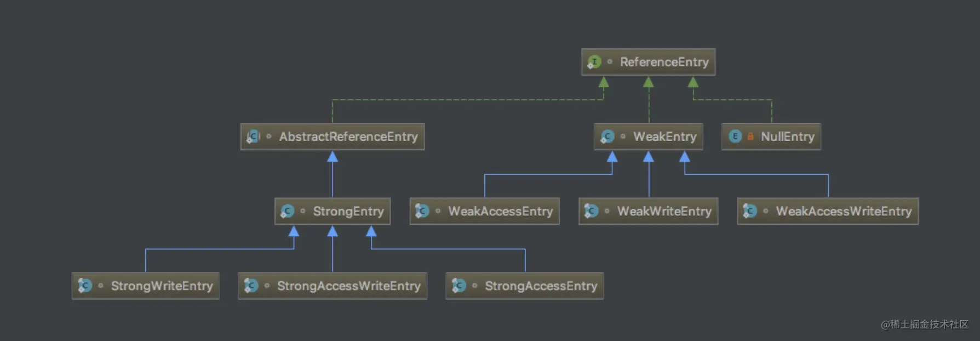Click the class icon on WeakEntry node
980x341 pixels.
pos(607,137)
